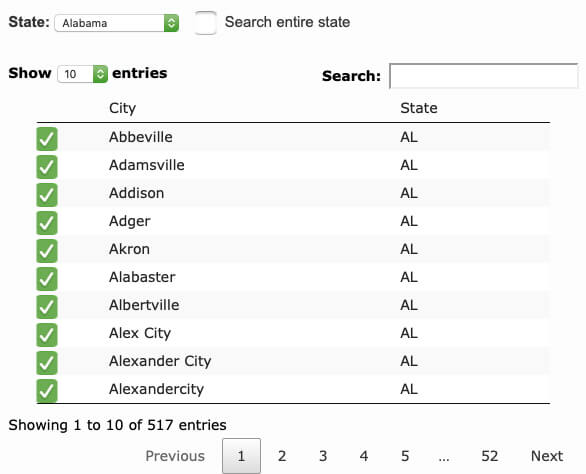Uncheck the Abbeville city checkbox
The height and width of the screenshot is (474, 586).
coord(47,139)
